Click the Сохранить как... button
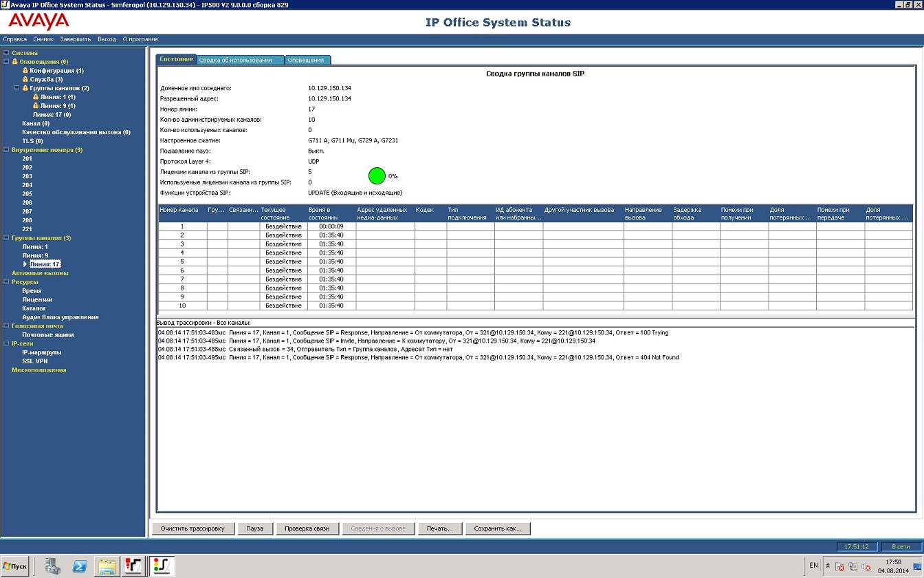 [498, 528]
